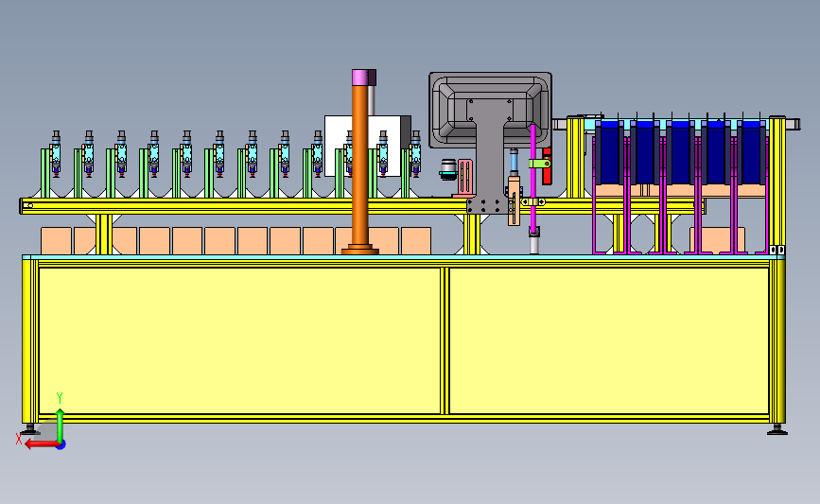Pick the red clamp handle beside magenta rod
Screen dimensions: 820x504
(x=547, y=166)
